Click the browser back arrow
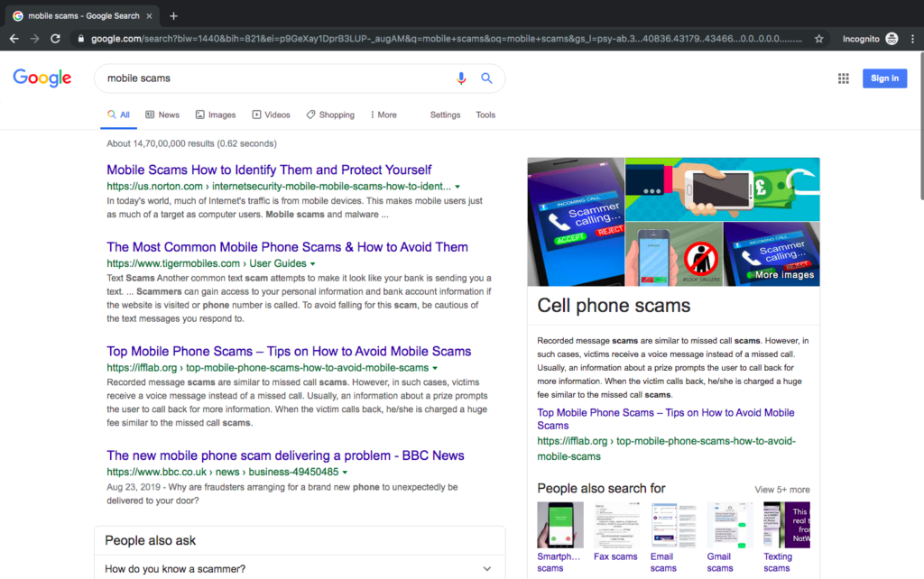Image resolution: width=924 pixels, height=579 pixels. coord(14,39)
